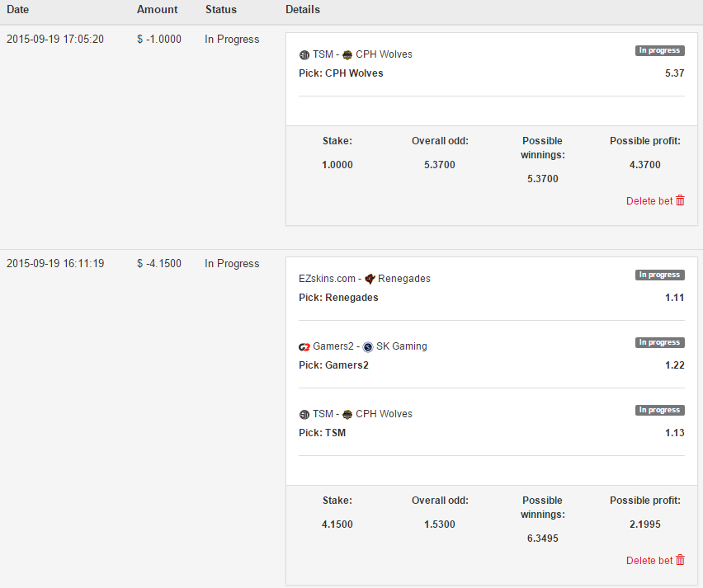This screenshot has width=703, height=588.
Task: Click Gamers2 team logo
Action: click(304, 347)
